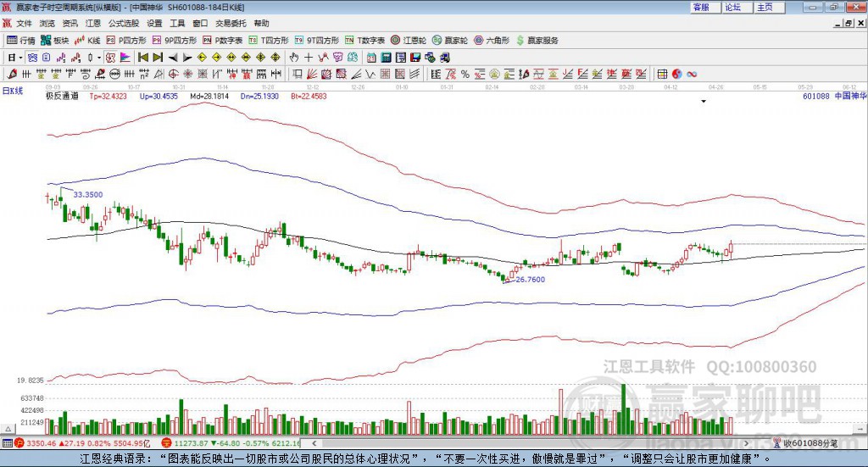Open the 交易委托 menu
Image resolution: width=868 pixels, height=467 pixels.
231,23
